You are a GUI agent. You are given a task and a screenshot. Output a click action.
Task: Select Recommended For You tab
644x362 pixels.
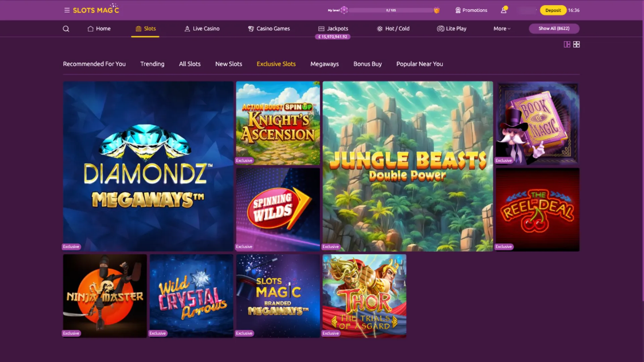point(94,64)
